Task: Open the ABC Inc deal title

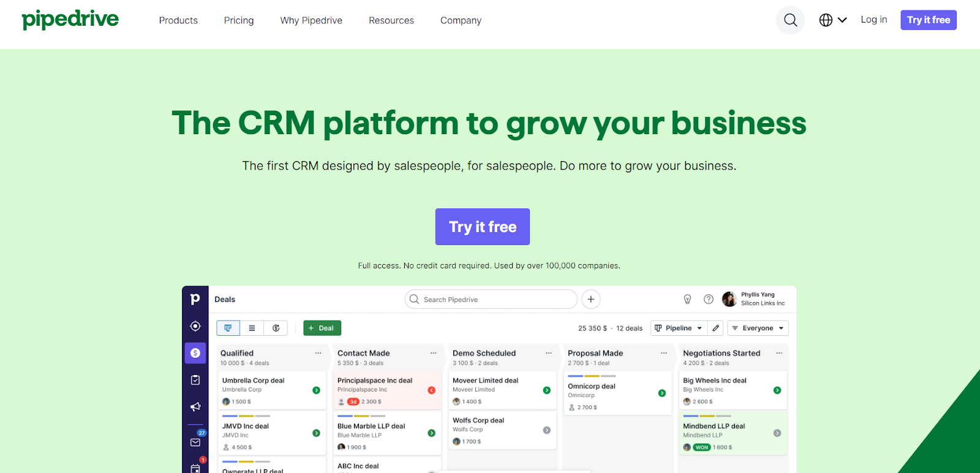Action: click(x=358, y=466)
